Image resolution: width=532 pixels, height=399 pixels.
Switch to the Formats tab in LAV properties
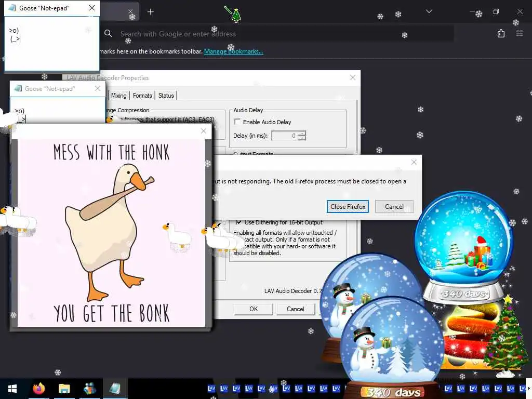[x=142, y=96]
